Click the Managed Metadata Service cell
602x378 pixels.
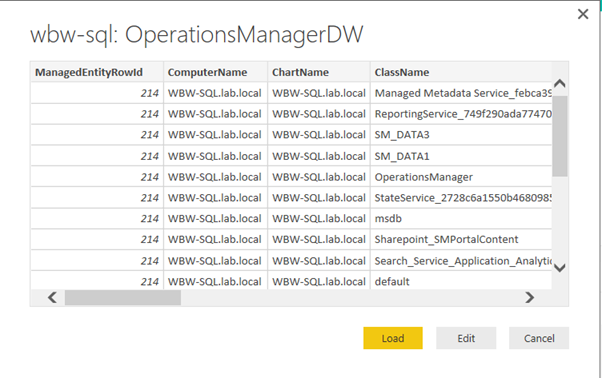(x=461, y=93)
